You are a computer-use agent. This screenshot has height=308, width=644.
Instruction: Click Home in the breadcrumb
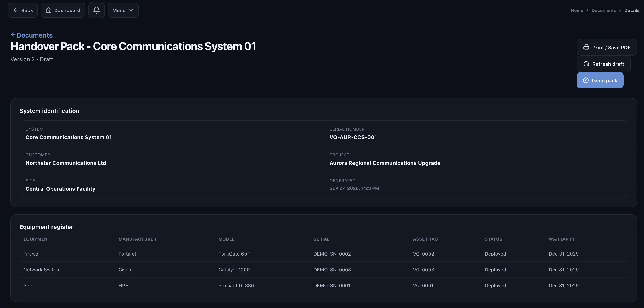[577, 10]
